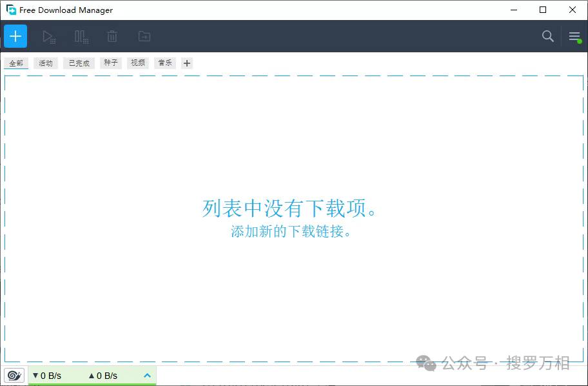Switch to the 活动 tab

pyautogui.click(x=45, y=63)
